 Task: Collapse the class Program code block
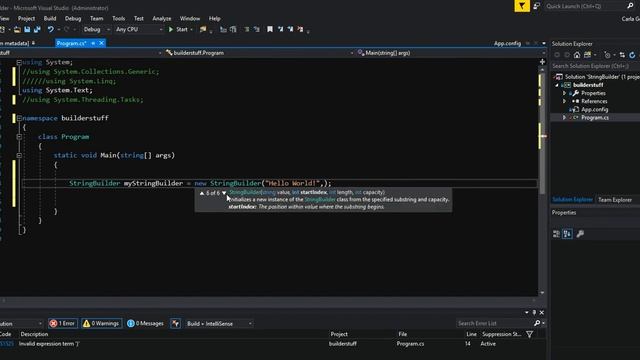[x=19, y=137]
